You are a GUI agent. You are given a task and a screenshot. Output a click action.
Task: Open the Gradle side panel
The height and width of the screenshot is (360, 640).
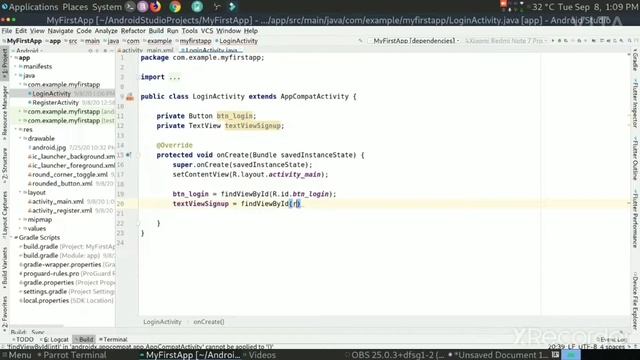click(x=635, y=60)
